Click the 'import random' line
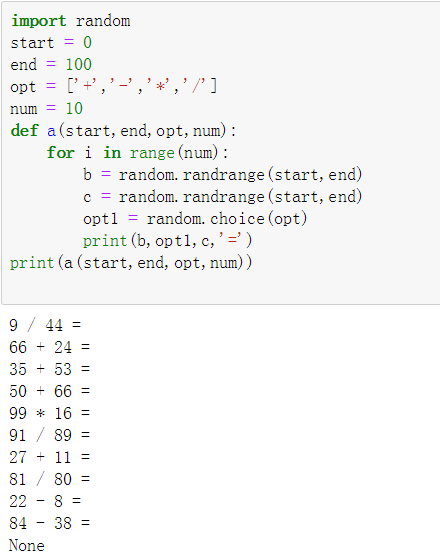Screen dimensions: 440x559 (71, 21)
